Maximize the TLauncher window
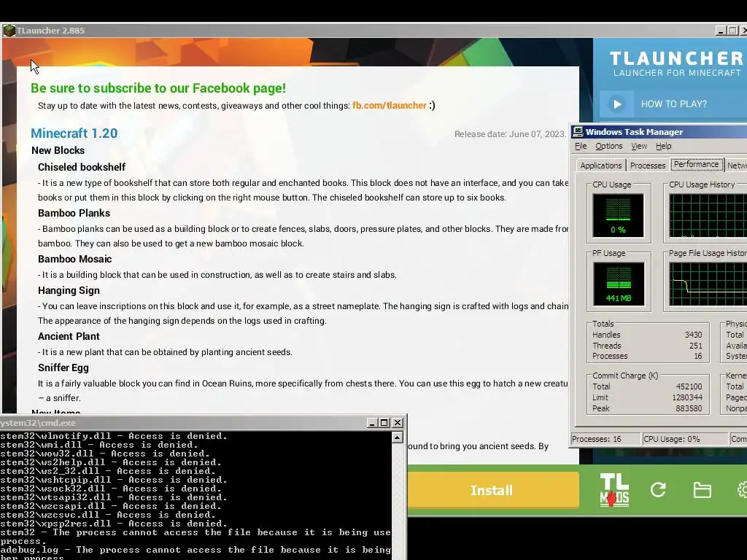Screen dimensions: 747x560 [x=733, y=31]
